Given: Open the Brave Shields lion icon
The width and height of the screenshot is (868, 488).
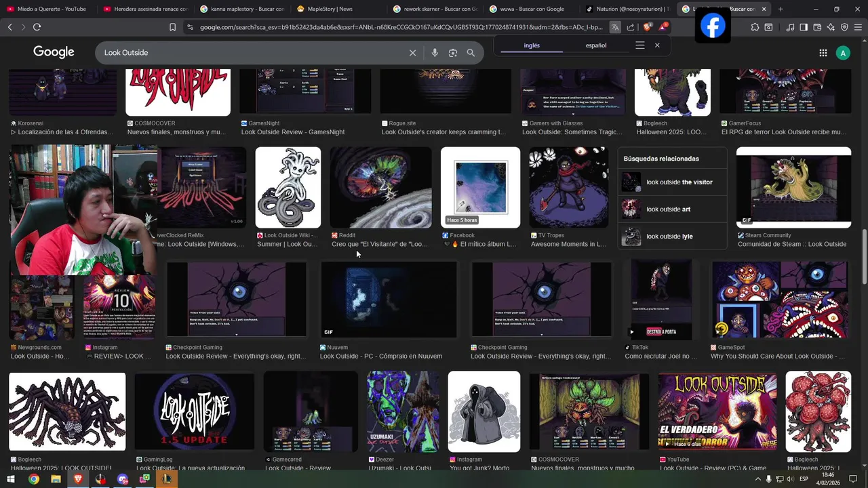Looking at the screenshot, I should coord(647,27).
